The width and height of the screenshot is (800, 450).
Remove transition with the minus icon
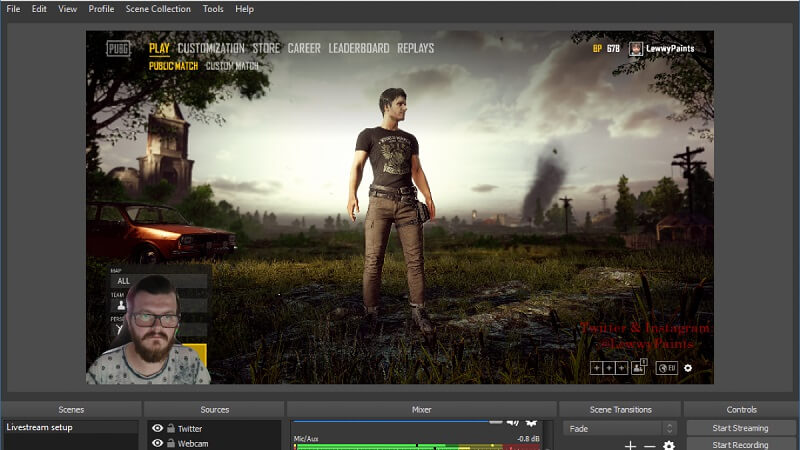point(649,445)
